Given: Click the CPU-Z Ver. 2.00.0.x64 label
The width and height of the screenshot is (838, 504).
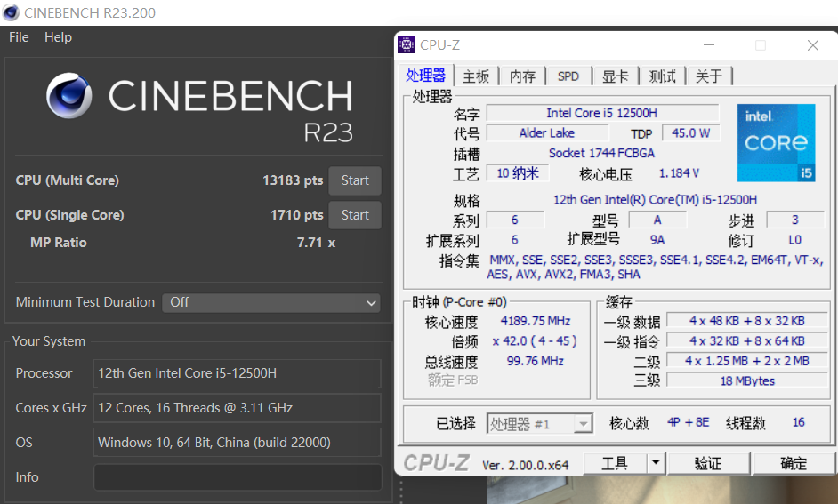Looking at the screenshot, I should point(526,465).
